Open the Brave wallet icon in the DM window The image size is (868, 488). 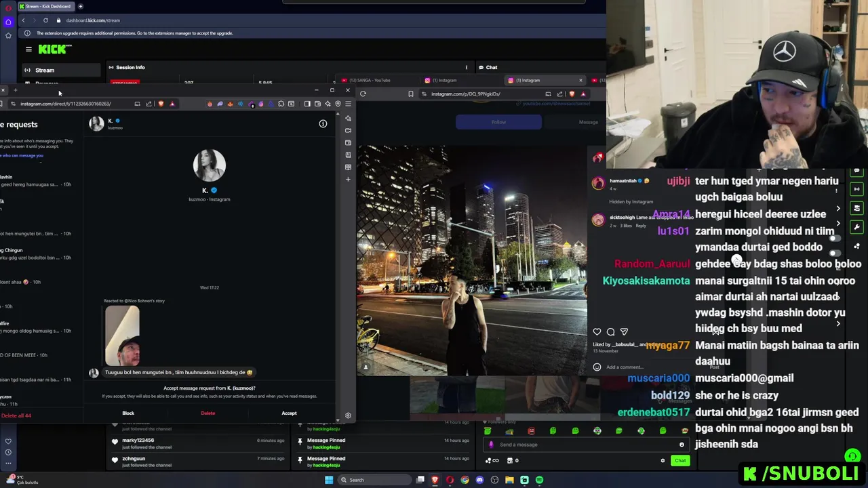click(317, 104)
